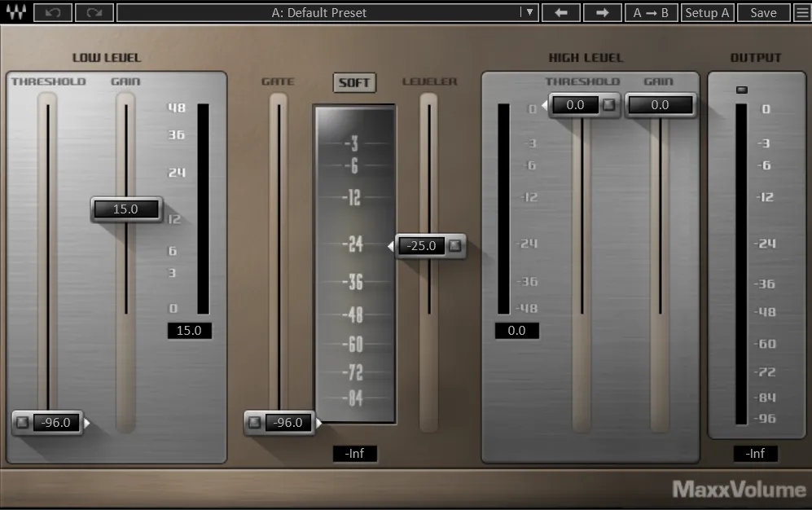Set the Leveler fader position
Image resolution: width=812 pixels, height=510 pixels.
click(429, 246)
